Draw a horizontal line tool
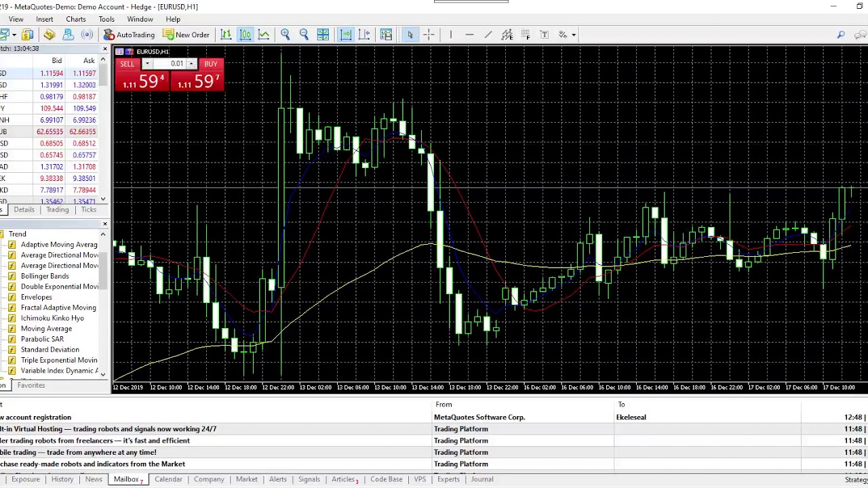 coord(469,35)
